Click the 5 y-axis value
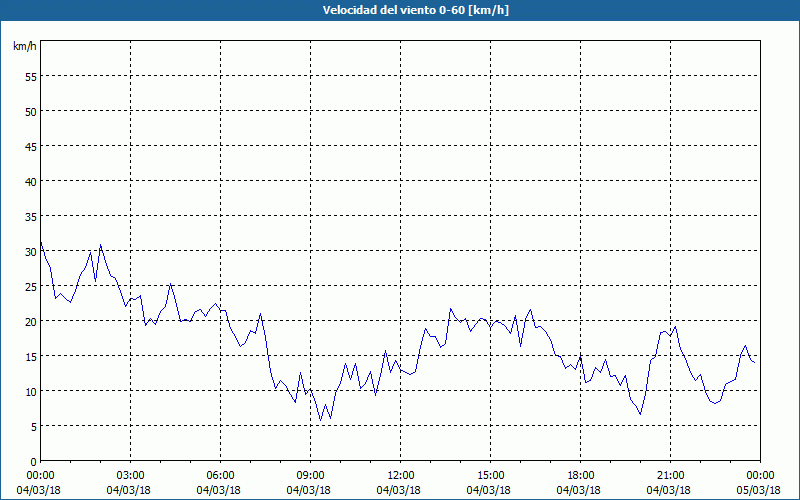The width and height of the screenshot is (800, 500). coord(34,427)
